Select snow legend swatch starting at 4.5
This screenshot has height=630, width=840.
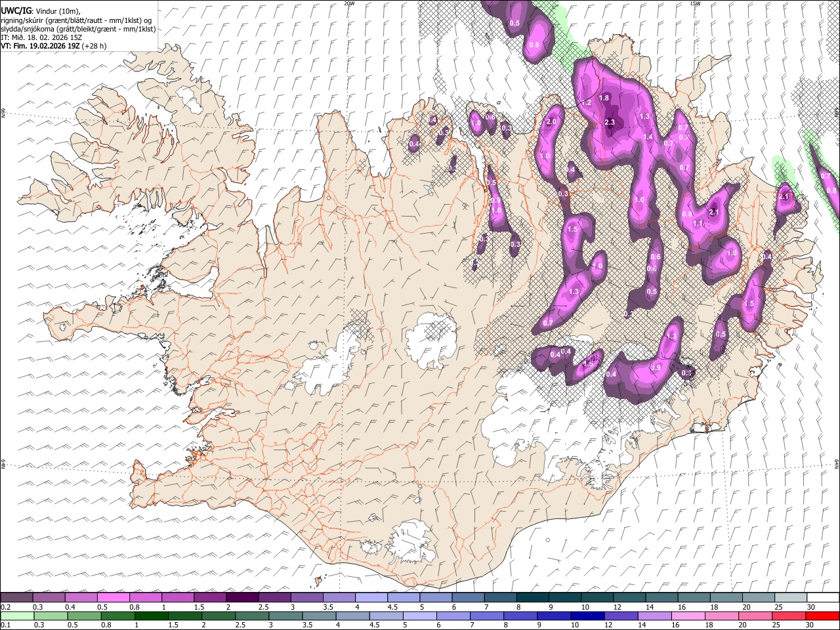click(403, 598)
